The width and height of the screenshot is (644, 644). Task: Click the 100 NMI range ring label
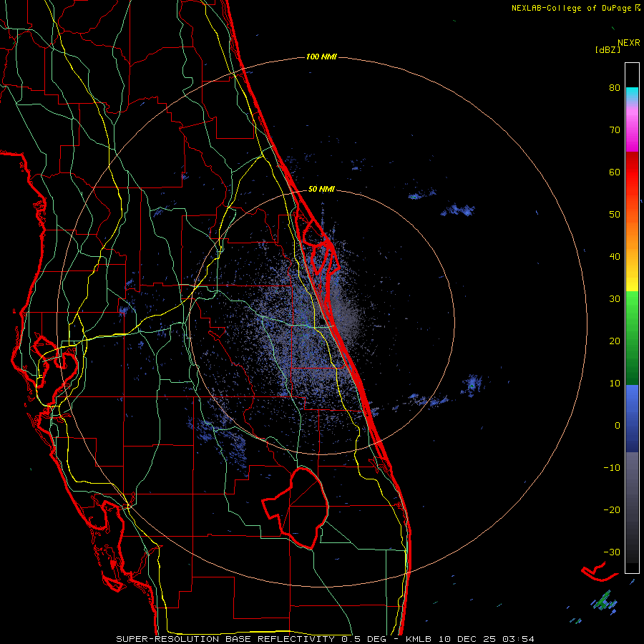(321, 57)
